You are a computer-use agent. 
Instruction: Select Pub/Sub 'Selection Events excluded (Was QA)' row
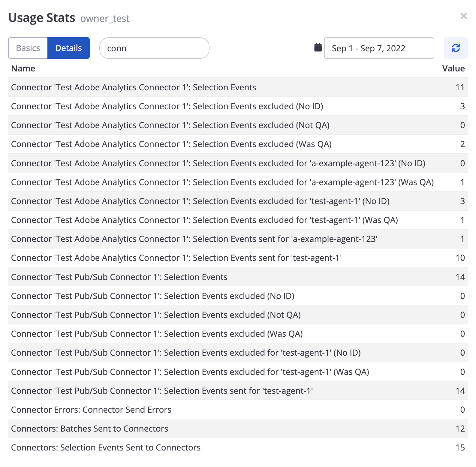[238, 334]
